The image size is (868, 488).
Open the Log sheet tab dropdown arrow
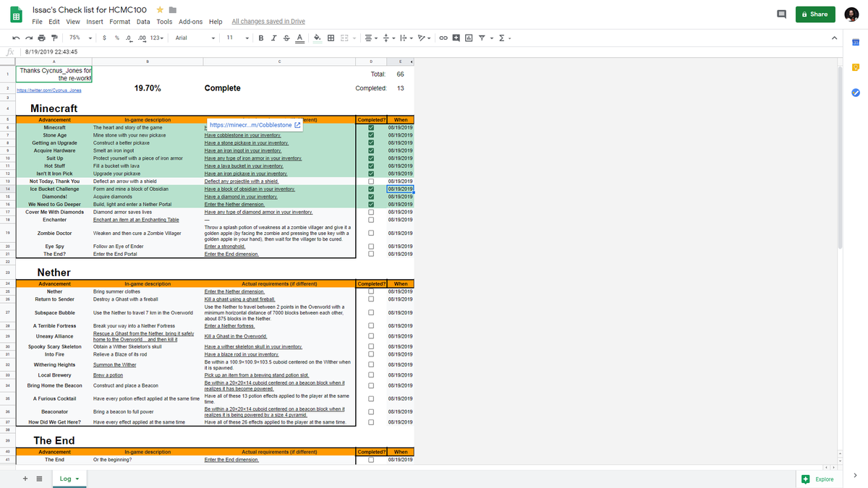(77, 479)
